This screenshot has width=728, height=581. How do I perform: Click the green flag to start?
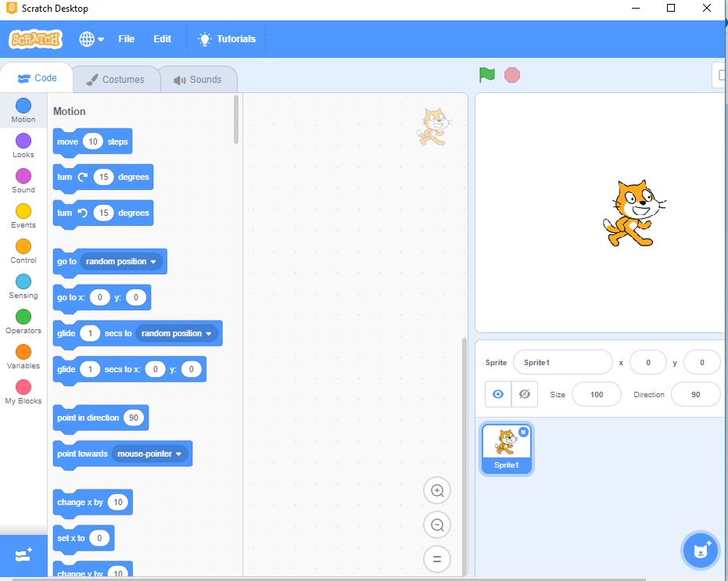coord(487,75)
